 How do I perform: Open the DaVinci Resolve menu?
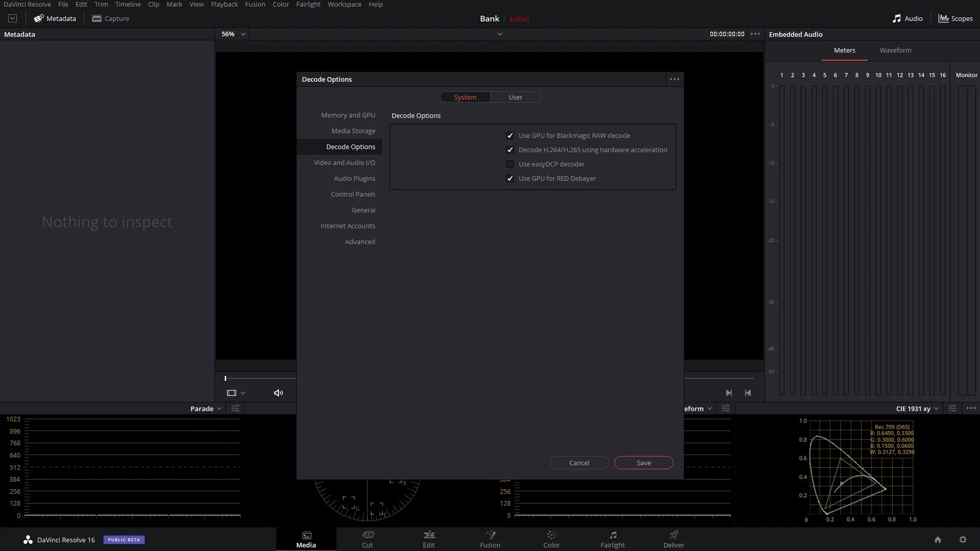(x=27, y=4)
